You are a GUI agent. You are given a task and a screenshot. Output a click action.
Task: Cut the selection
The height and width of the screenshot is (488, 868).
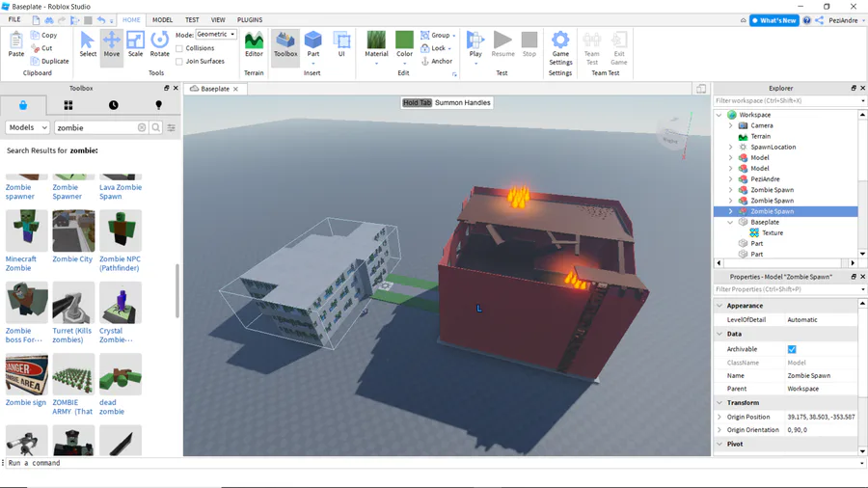42,48
